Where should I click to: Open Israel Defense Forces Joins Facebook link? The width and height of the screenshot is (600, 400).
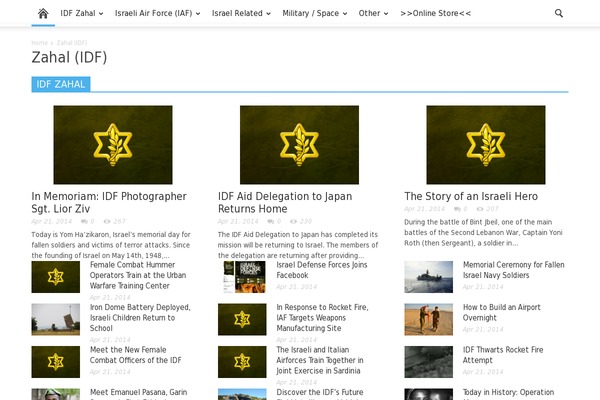[322, 270]
